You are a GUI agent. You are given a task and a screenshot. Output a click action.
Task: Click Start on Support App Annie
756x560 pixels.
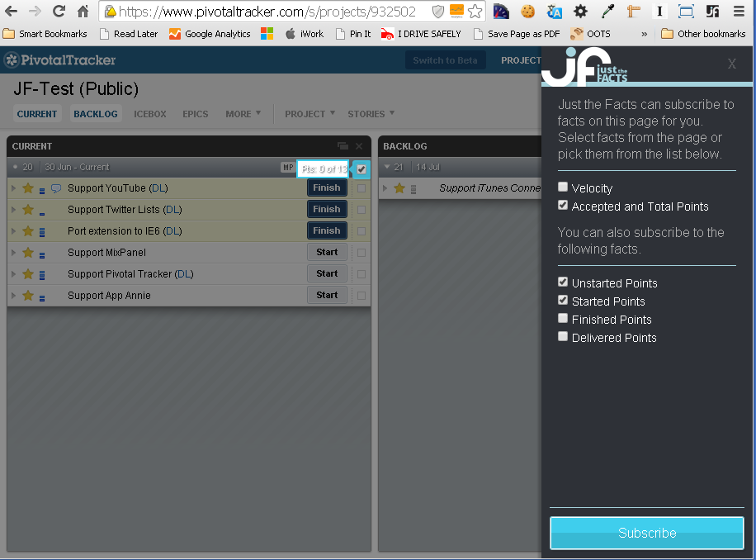pyautogui.click(x=327, y=295)
